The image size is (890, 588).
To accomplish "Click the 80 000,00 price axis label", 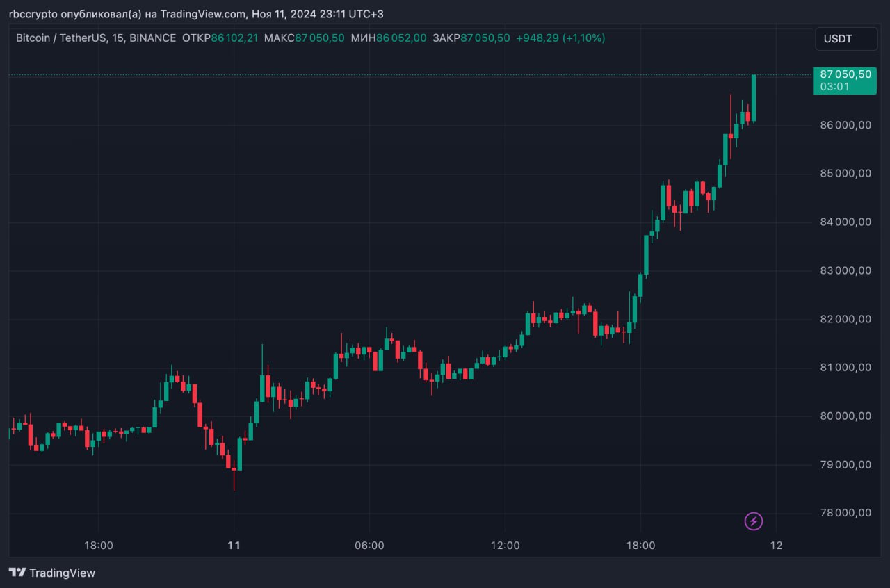I will (x=845, y=416).
